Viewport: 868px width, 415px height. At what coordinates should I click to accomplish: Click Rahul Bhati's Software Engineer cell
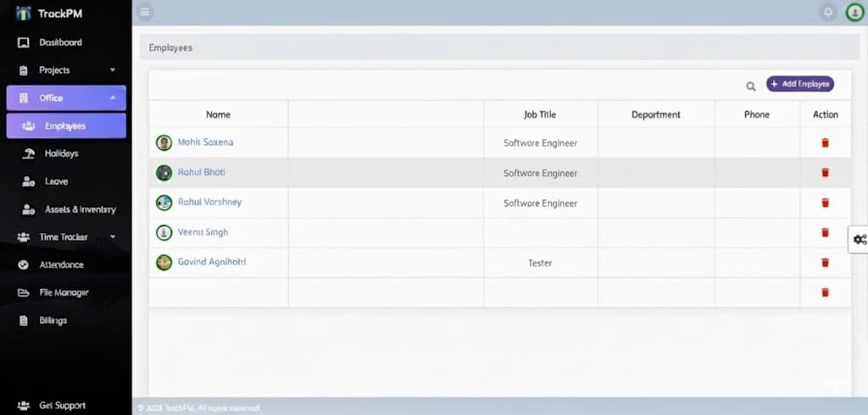[x=540, y=173]
